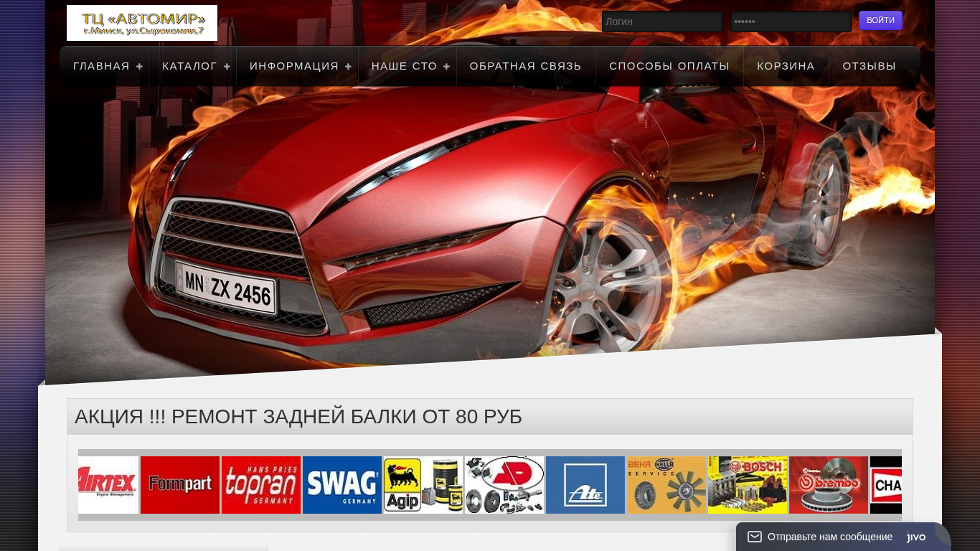
Task: Expand the КАТАЛОГ menu
Action: 193,66
